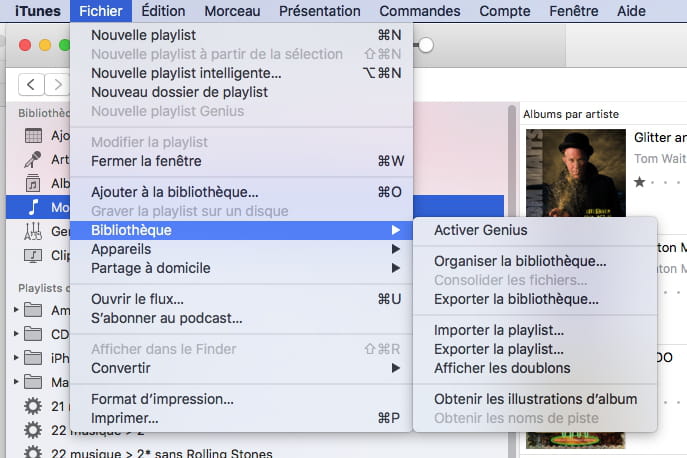Select S'abonner au podcast…
This screenshot has width=687, height=458.
tap(241, 318)
